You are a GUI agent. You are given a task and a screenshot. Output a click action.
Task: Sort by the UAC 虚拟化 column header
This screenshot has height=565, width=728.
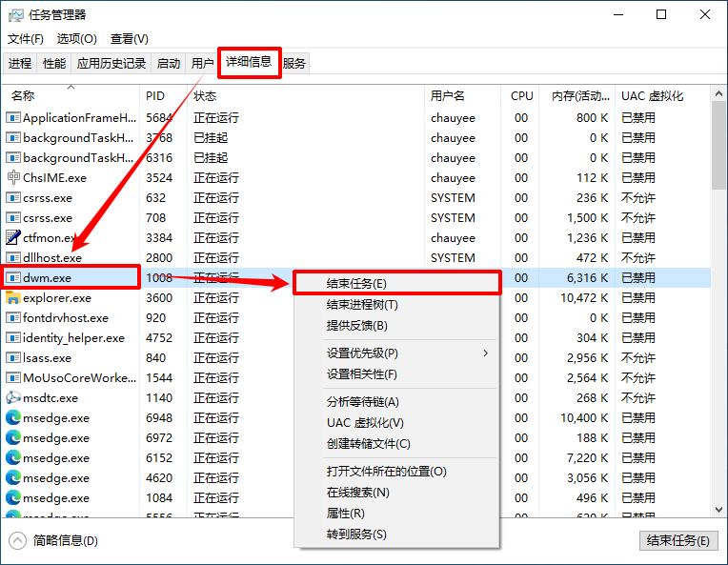(x=662, y=95)
